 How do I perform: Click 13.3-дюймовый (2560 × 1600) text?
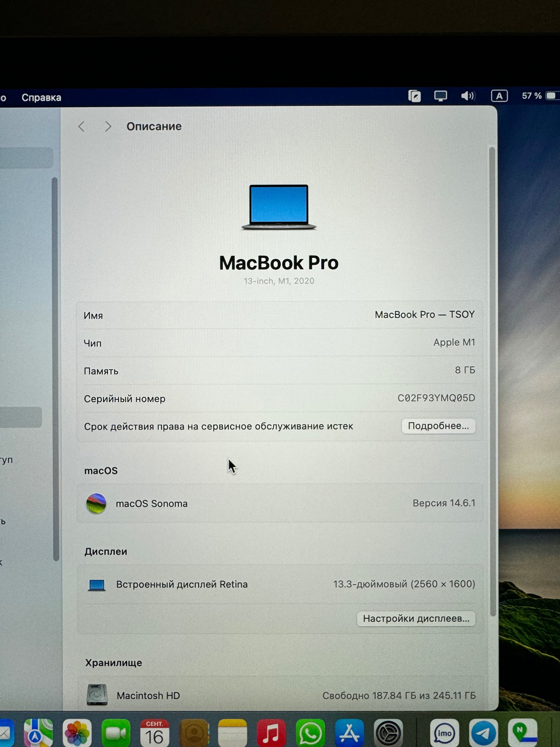[x=404, y=584]
